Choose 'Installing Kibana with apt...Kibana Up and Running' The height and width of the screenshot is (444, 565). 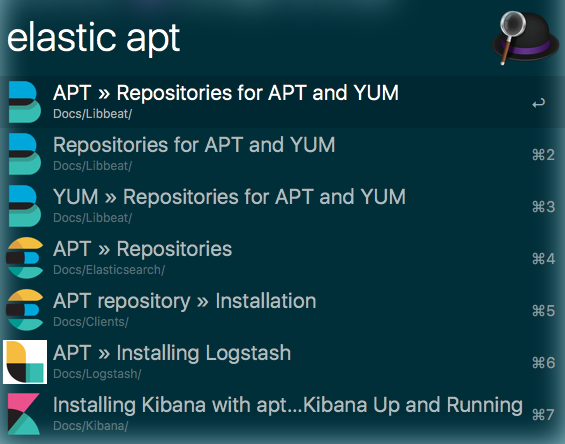point(282,414)
